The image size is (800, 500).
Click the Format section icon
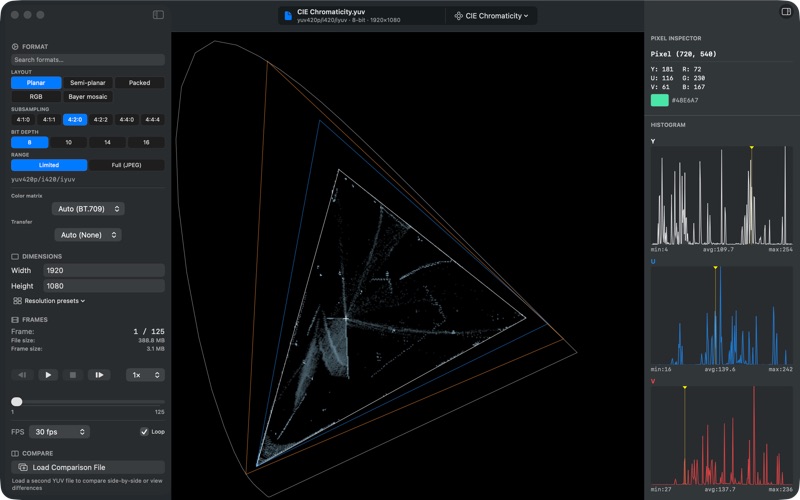15,46
